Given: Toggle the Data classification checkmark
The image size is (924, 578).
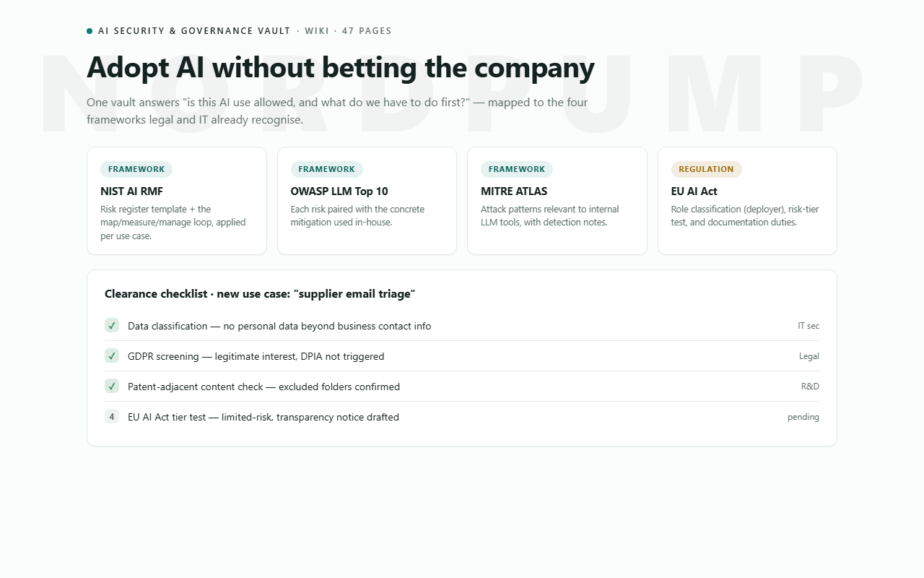Looking at the screenshot, I should 112,326.
